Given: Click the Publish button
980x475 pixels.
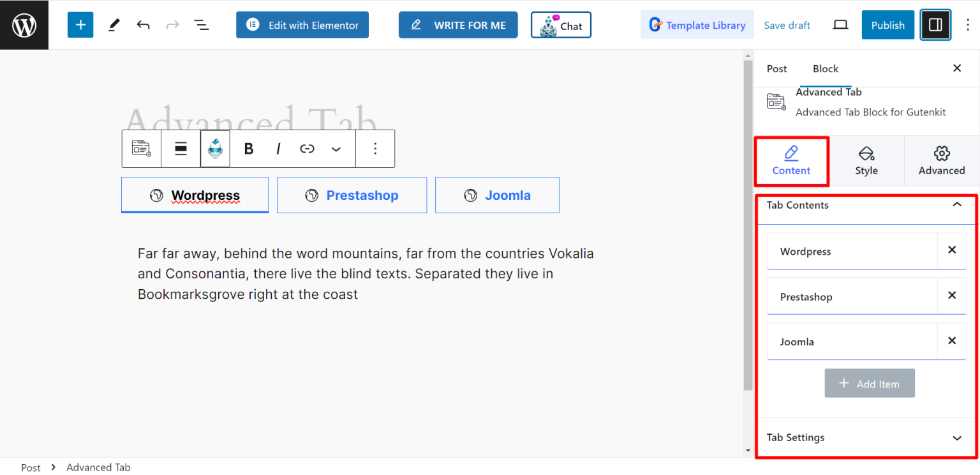Looking at the screenshot, I should tap(887, 25).
